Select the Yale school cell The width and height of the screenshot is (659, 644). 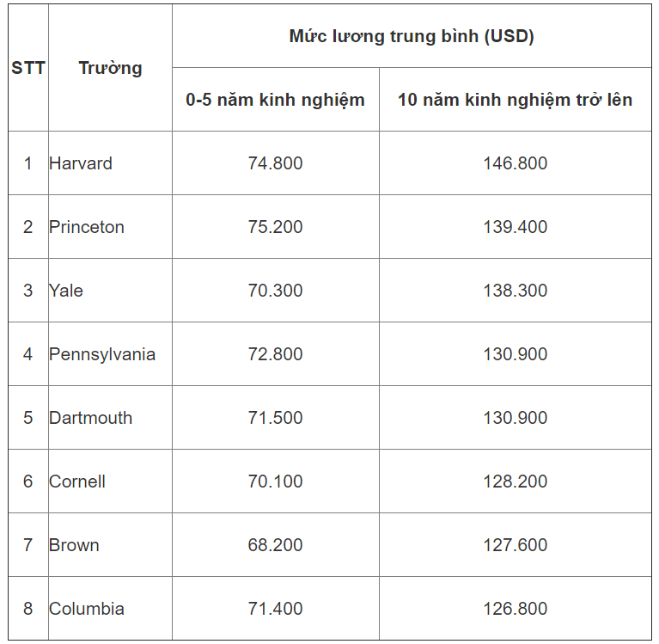pyautogui.click(x=66, y=291)
